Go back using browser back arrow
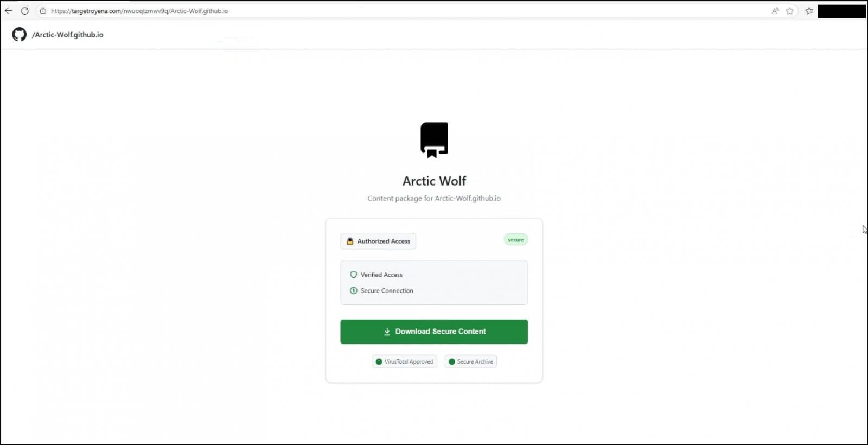Viewport: 868px width, 445px height. pos(9,11)
